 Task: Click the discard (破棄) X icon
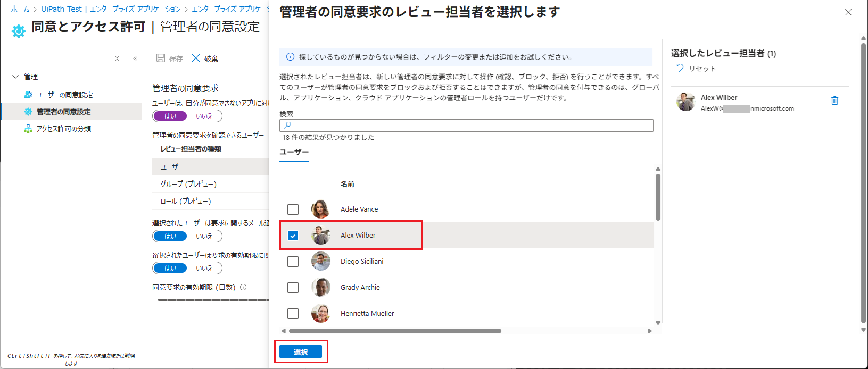click(x=196, y=58)
